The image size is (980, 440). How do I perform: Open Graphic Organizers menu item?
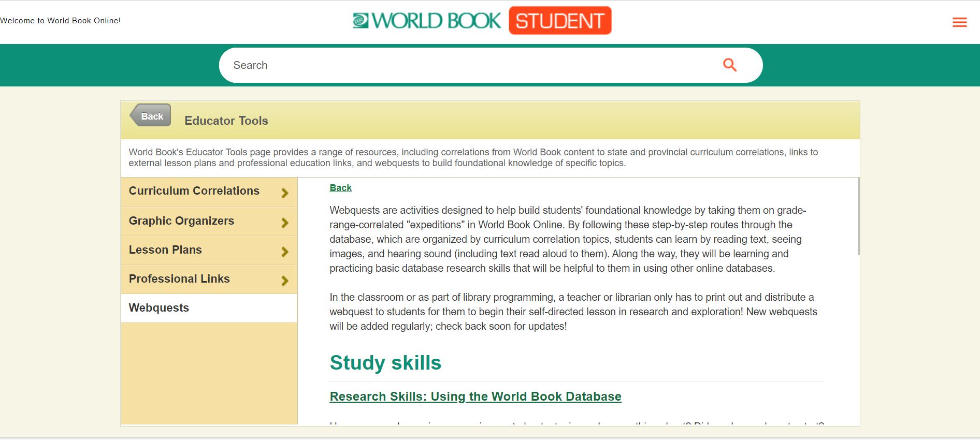(209, 222)
